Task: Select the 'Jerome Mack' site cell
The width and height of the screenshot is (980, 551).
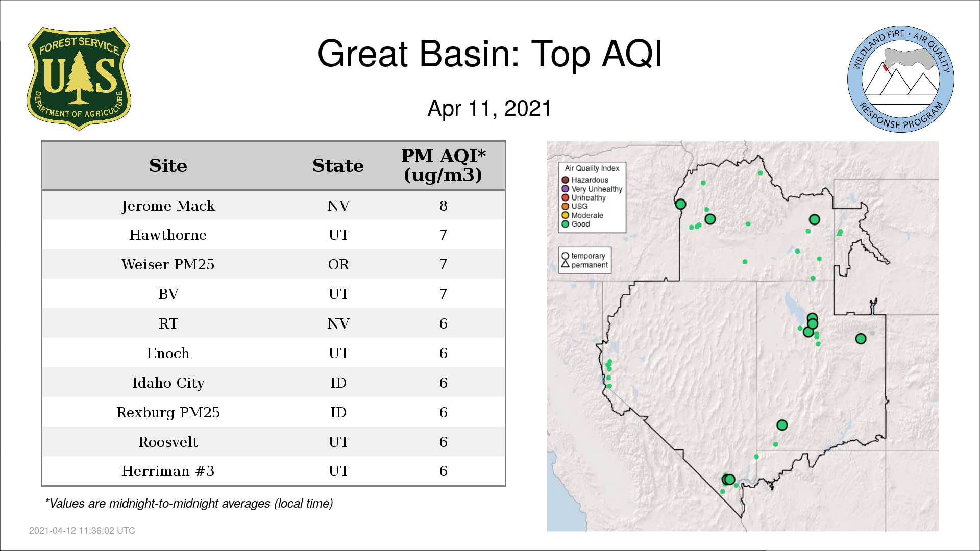Action: [x=168, y=206]
